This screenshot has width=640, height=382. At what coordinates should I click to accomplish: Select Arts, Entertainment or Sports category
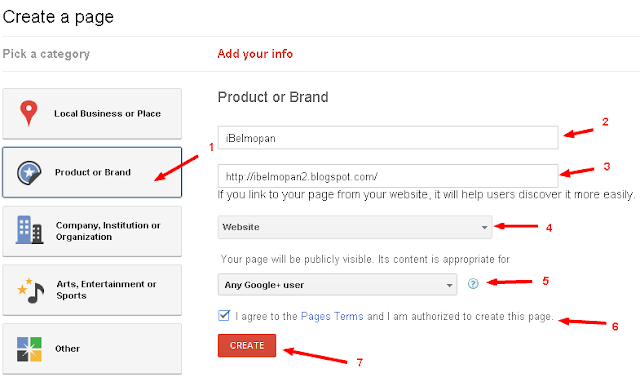(92, 290)
